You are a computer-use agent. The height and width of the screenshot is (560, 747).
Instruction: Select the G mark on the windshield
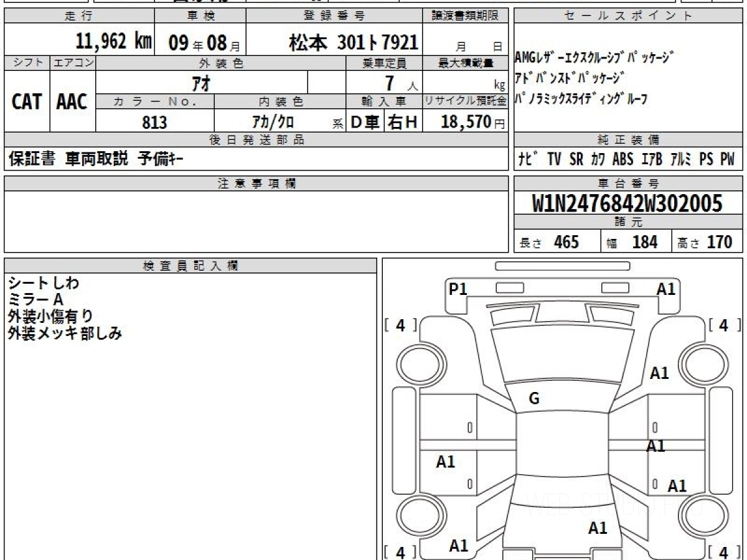coord(534,399)
